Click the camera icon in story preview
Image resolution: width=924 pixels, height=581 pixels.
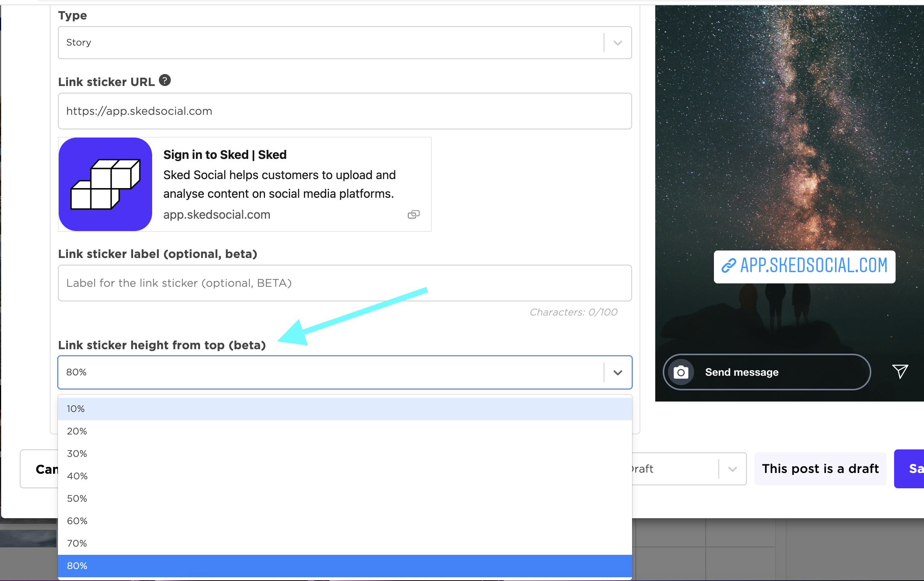[x=681, y=372]
